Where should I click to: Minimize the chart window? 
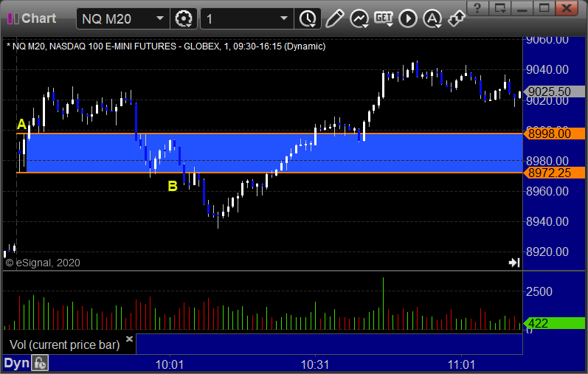click(522, 8)
